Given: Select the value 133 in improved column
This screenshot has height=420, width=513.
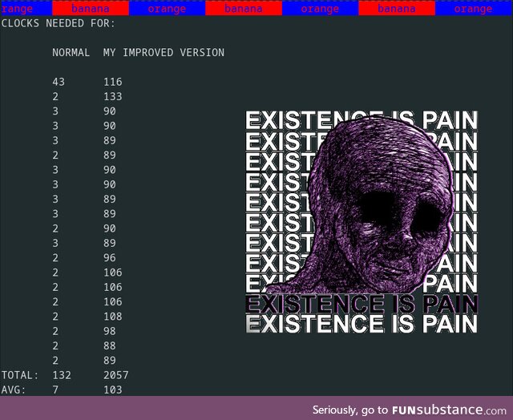Looking at the screenshot, I should pyautogui.click(x=112, y=96).
